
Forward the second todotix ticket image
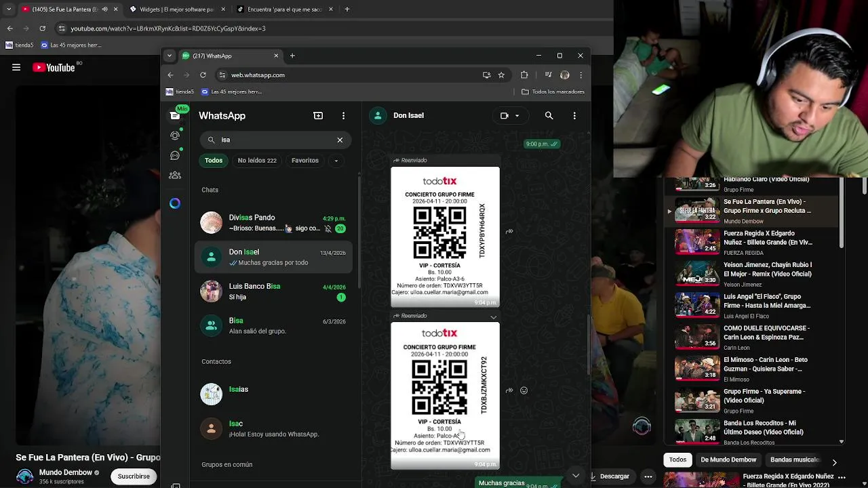pos(509,390)
